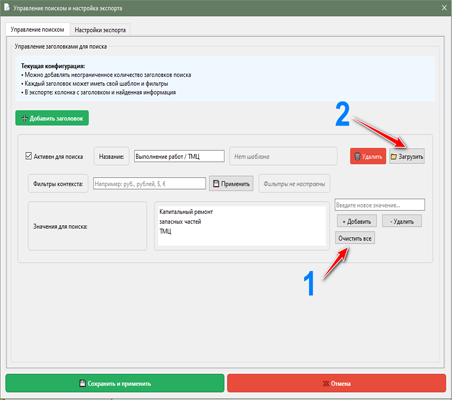Focus the Название text field
Viewport: 452px width, 400px height.
[x=179, y=156]
